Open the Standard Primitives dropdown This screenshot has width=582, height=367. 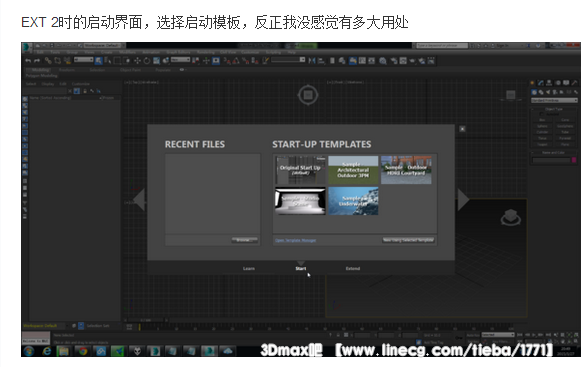click(554, 100)
